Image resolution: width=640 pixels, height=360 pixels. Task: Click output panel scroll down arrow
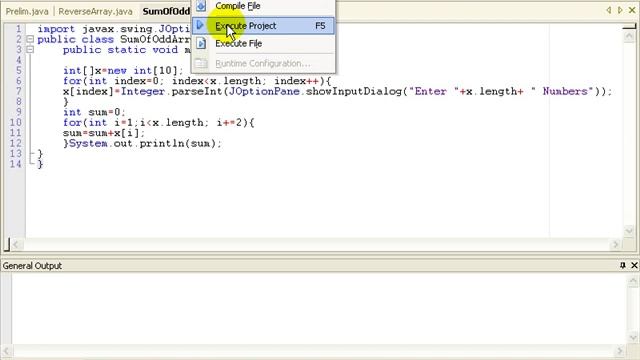[x=633, y=338]
